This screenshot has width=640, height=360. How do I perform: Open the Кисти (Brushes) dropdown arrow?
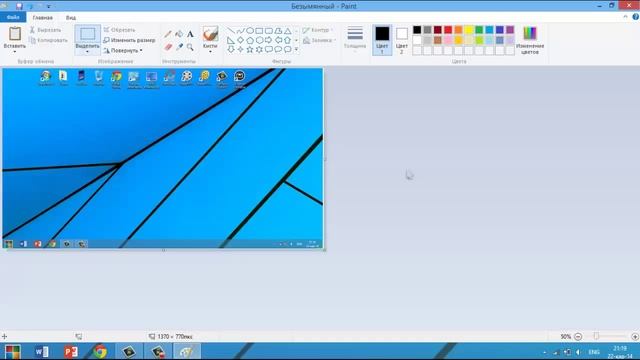point(210,52)
